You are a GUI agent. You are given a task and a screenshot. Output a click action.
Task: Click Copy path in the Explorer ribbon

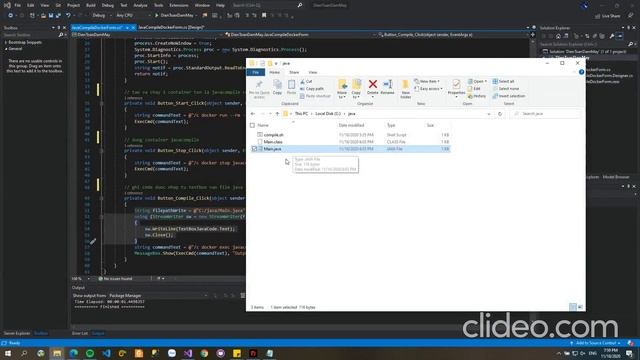click(312, 89)
